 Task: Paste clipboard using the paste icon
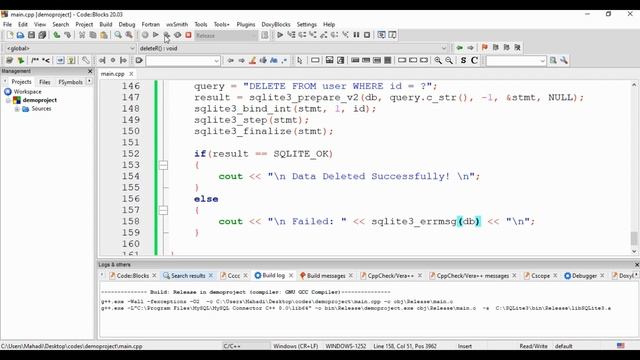click(x=104, y=35)
